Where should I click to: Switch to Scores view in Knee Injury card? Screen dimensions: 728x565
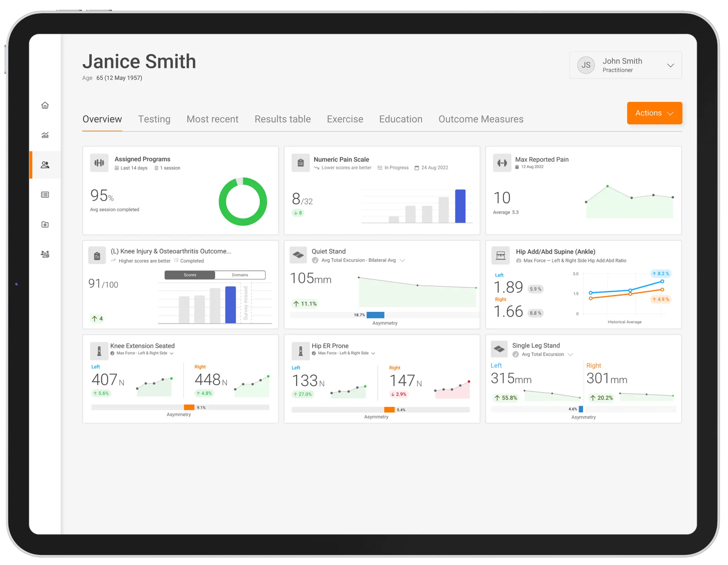click(190, 275)
